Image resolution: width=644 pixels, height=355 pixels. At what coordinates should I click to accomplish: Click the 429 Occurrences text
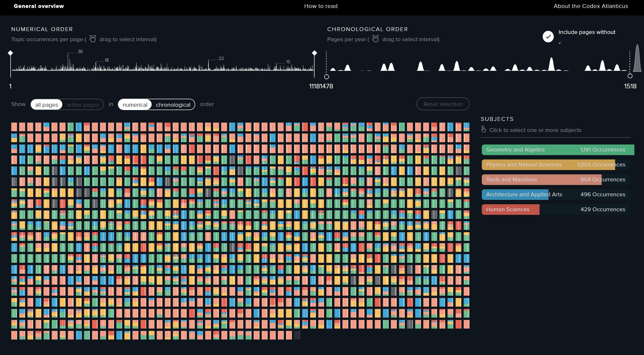pyautogui.click(x=603, y=209)
